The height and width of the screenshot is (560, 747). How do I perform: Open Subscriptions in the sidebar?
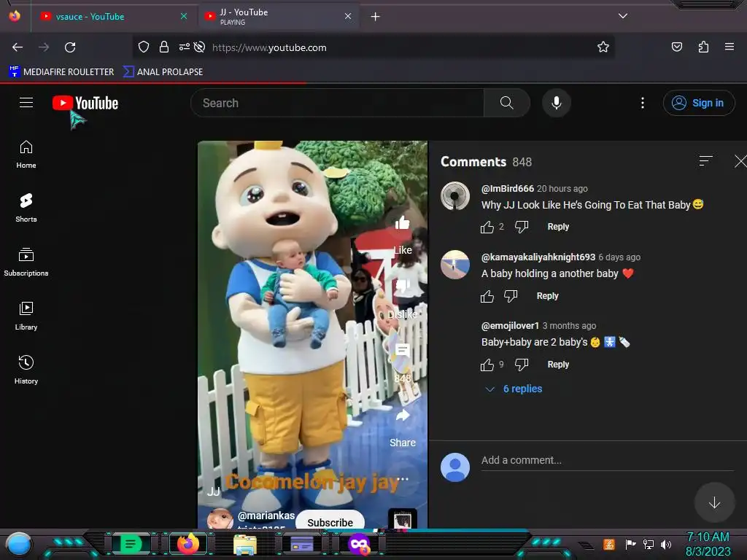tap(26, 262)
